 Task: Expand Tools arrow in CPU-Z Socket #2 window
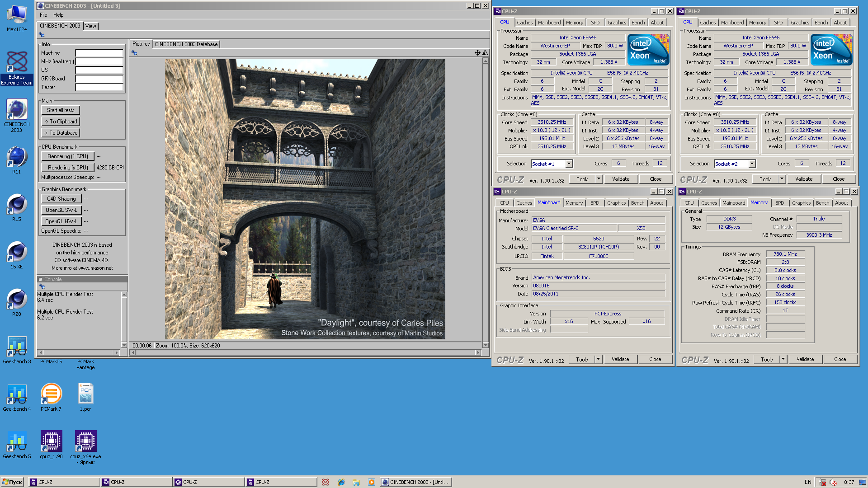(x=782, y=179)
